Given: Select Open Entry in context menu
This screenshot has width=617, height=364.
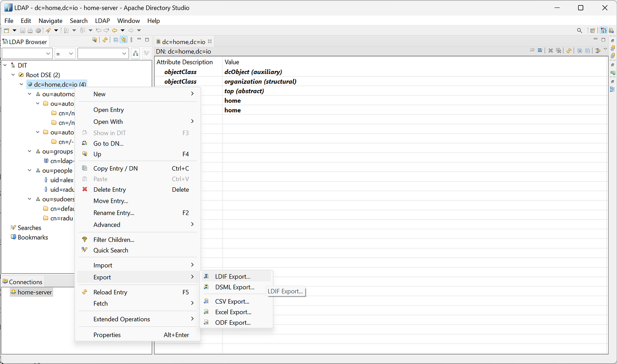Looking at the screenshot, I should click(138, 110).
